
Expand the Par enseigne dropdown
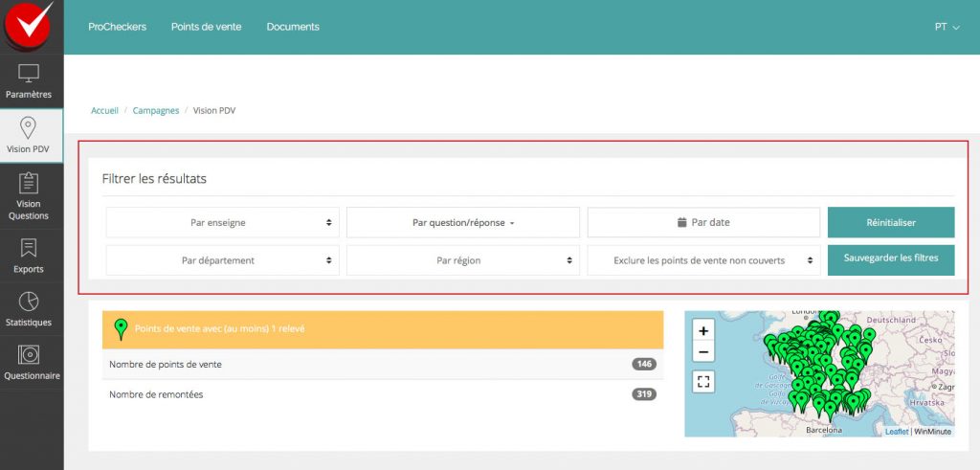tap(223, 222)
